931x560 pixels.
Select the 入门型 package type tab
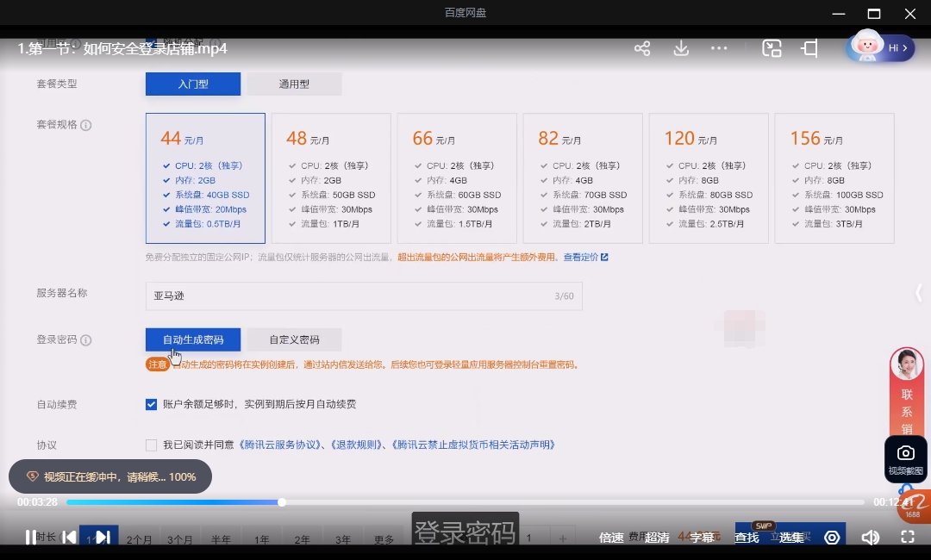pos(193,84)
